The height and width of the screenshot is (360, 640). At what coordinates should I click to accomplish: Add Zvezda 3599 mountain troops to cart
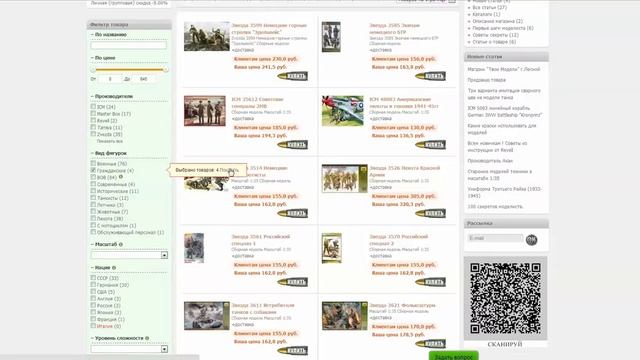[293, 76]
